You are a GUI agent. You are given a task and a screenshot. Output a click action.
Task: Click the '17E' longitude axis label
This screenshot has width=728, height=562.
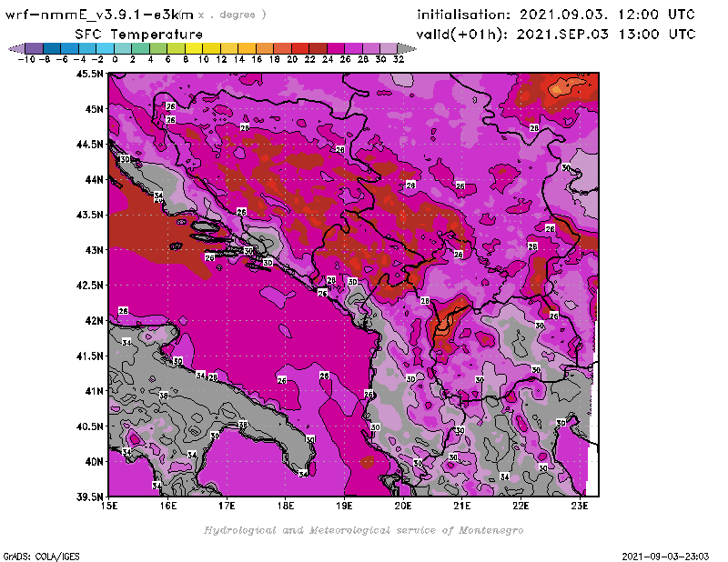pos(227,506)
